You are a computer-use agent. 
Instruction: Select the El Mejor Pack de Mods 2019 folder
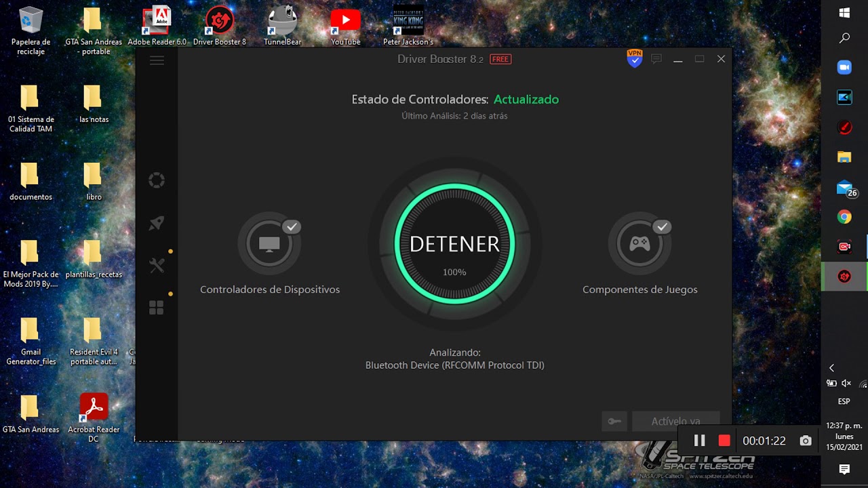pyautogui.click(x=31, y=264)
